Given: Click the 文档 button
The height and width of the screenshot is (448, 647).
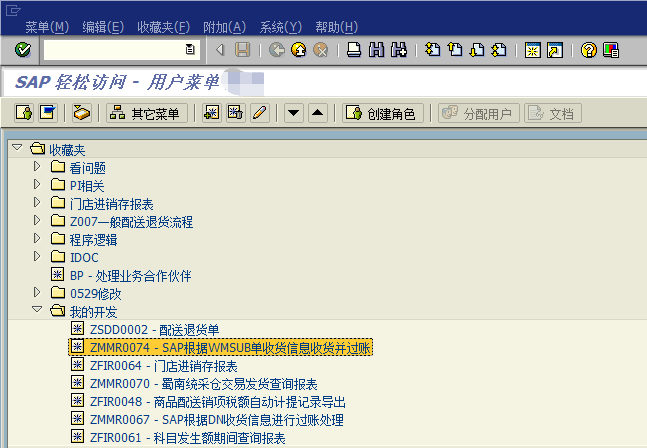Looking at the screenshot, I should click(553, 113).
